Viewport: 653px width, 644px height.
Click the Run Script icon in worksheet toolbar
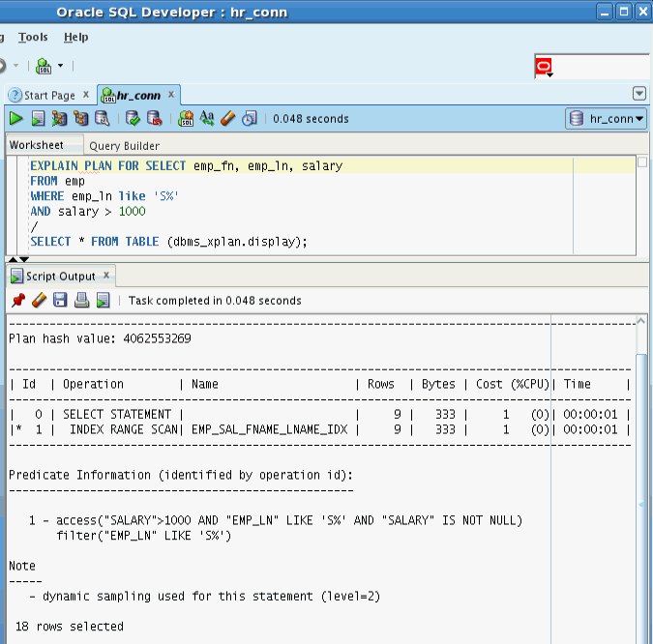coord(38,119)
